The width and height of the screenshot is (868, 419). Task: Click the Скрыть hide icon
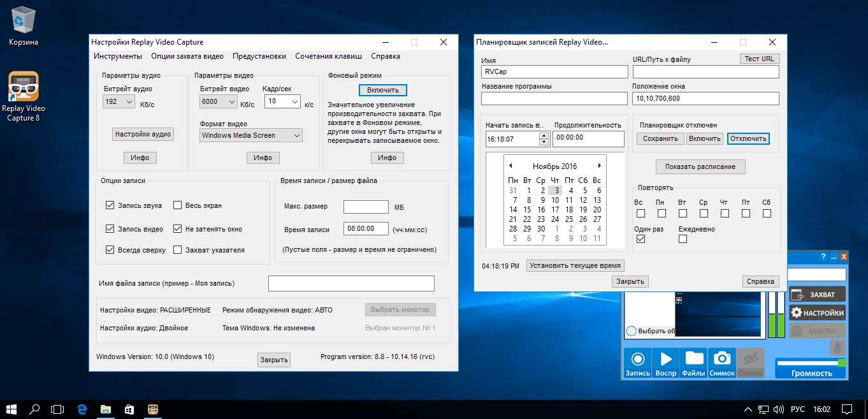[x=749, y=364]
